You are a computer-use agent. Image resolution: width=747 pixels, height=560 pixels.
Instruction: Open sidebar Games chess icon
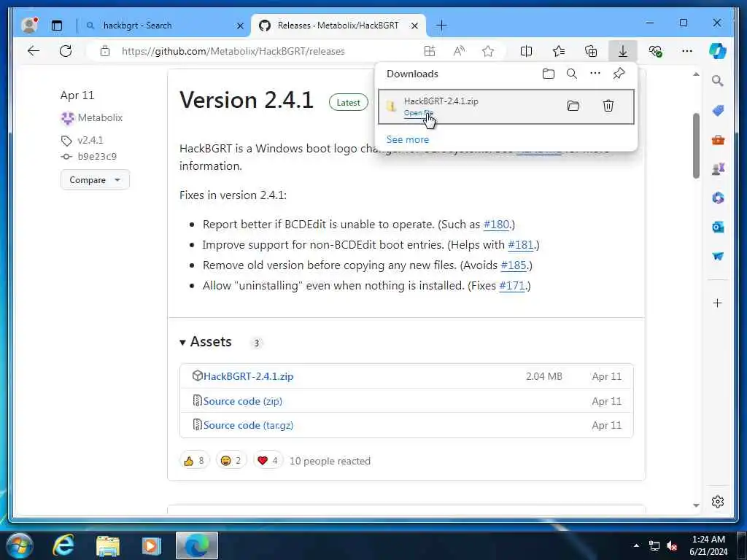(718, 168)
